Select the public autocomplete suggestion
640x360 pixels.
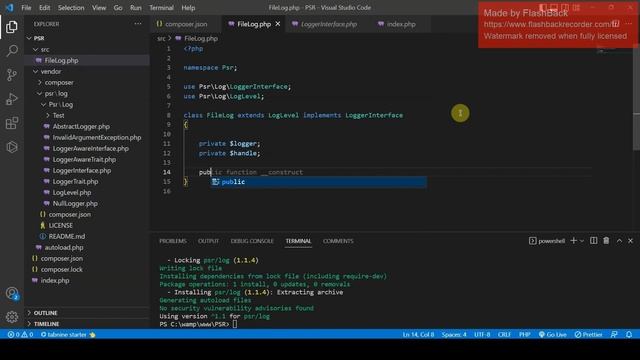point(319,182)
